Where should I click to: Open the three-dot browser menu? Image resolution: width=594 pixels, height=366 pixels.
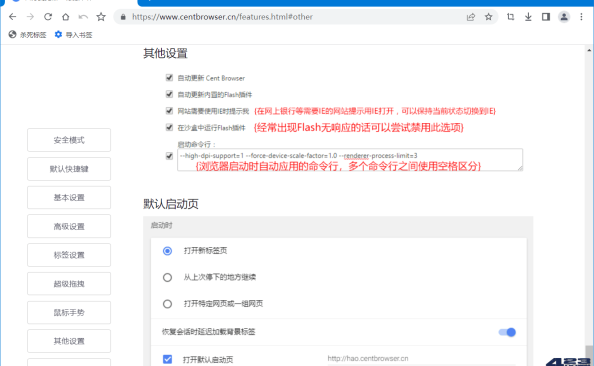pos(581,17)
